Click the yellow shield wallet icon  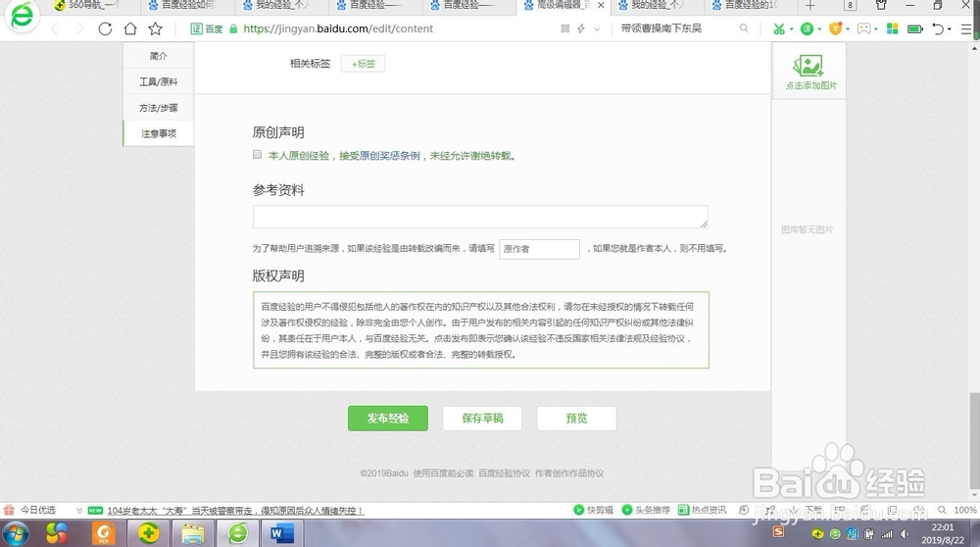point(835,28)
